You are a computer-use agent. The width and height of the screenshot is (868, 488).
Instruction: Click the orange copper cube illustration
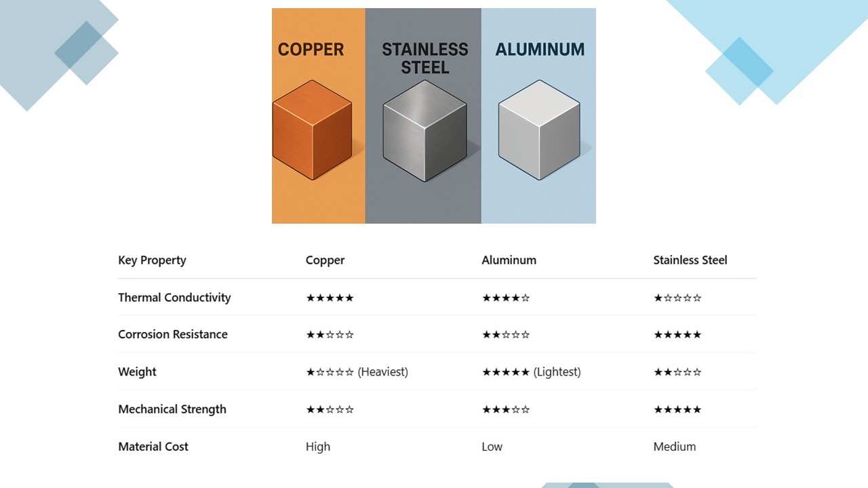(x=312, y=130)
